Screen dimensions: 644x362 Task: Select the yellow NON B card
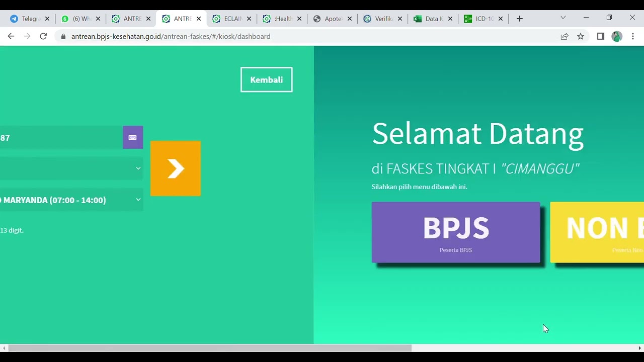point(597,232)
